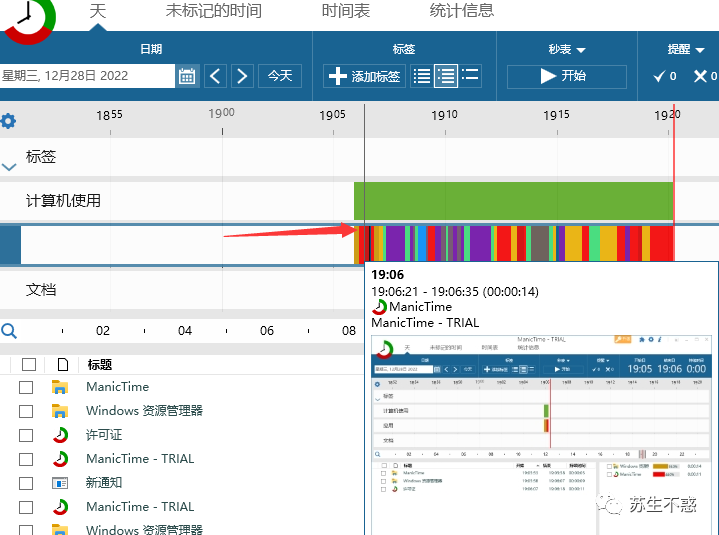
Task: Click the icon beside first ManicTime - TRIAL
Action: coord(60,458)
